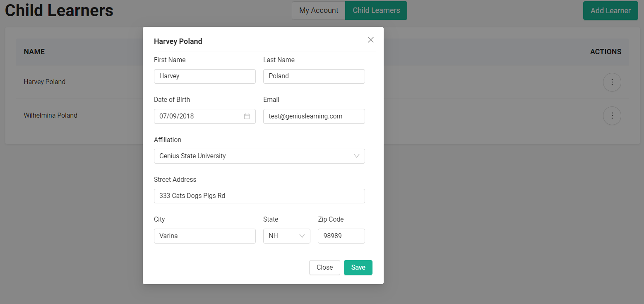Viewport: 644px width, 304px height.
Task: Select the Child Learners tab
Action: click(x=376, y=10)
